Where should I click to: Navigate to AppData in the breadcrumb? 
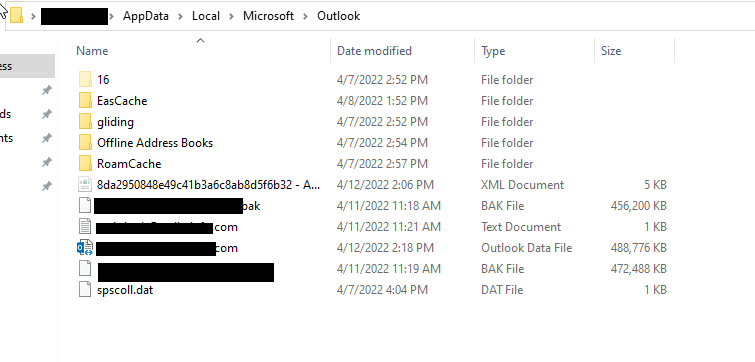click(x=146, y=16)
